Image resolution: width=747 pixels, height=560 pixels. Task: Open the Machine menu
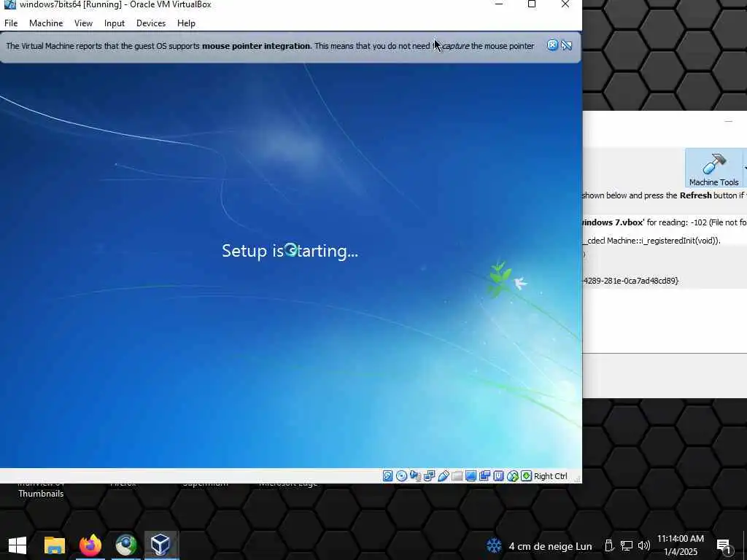tap(46, 23)
